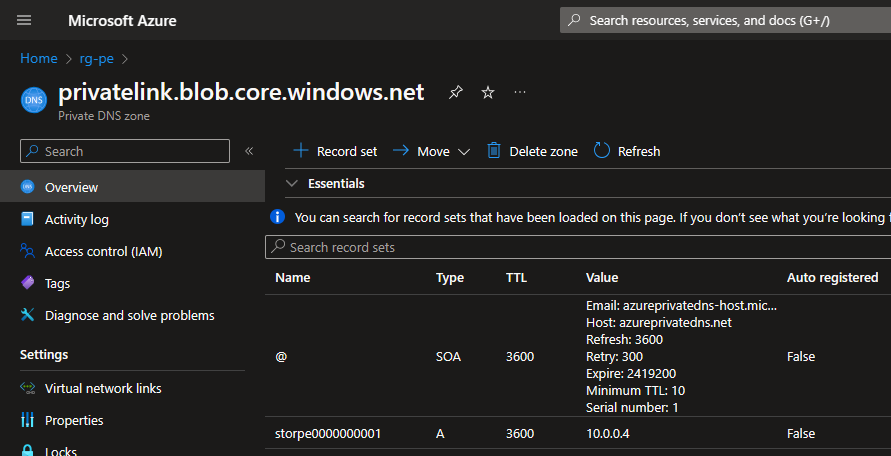Image resolution: width=891 pixels, height=456 pixels.
Task: Click the search magnifier icon in top bar
Action: coord(574,20)
